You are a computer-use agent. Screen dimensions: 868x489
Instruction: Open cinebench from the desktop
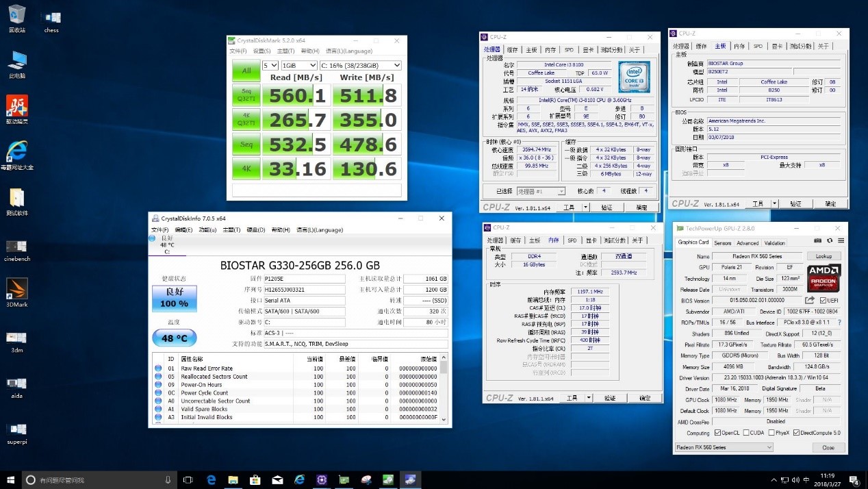point(16,245)
